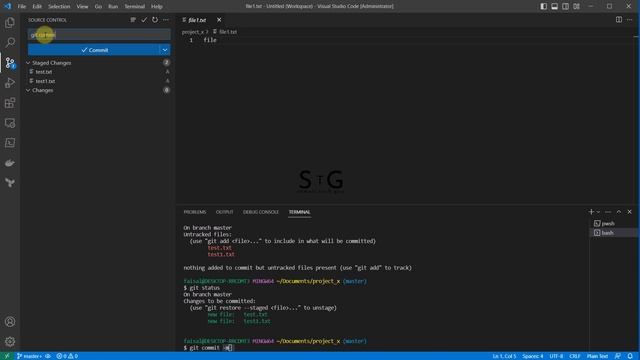Open Source Control more actions menu
The width and height of the screenshot is (640, 360).
click(166, 20)
